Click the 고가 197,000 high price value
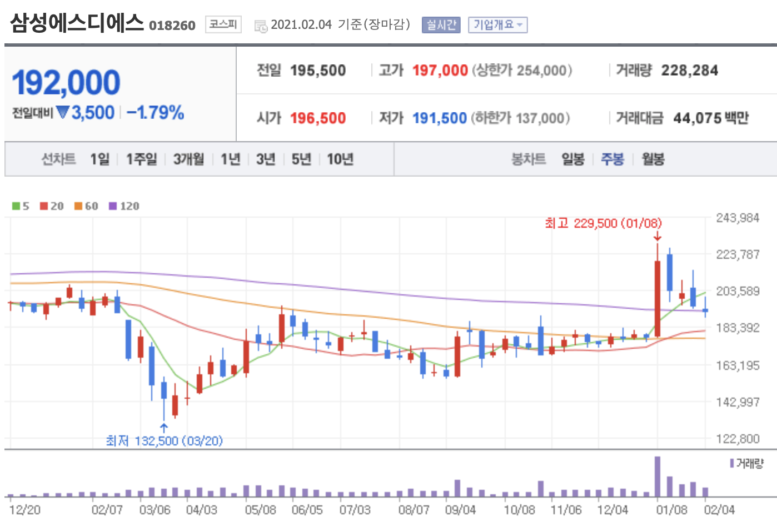 440,71
